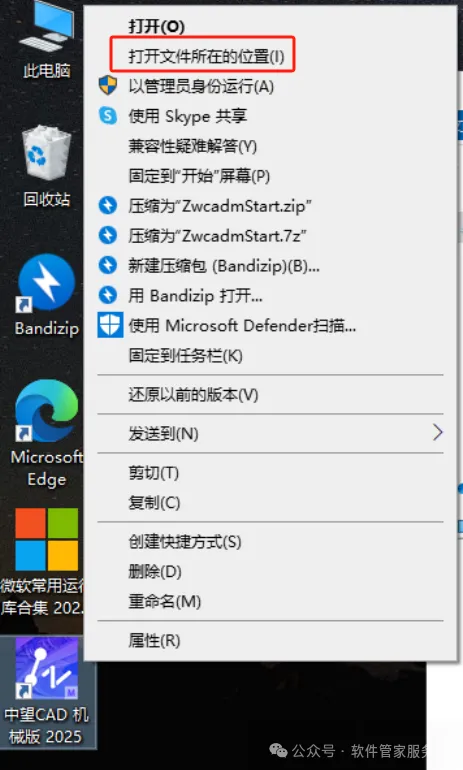Open 新建压缩包 (Bandizip)(B)... entry
This screenshot has width=463, height=770.
coord(224,266)
